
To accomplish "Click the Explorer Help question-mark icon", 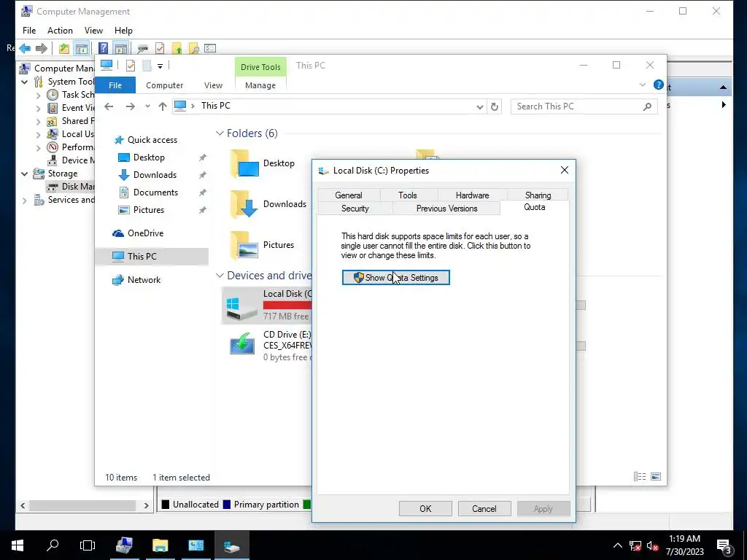I will click(x=659, y=85).
